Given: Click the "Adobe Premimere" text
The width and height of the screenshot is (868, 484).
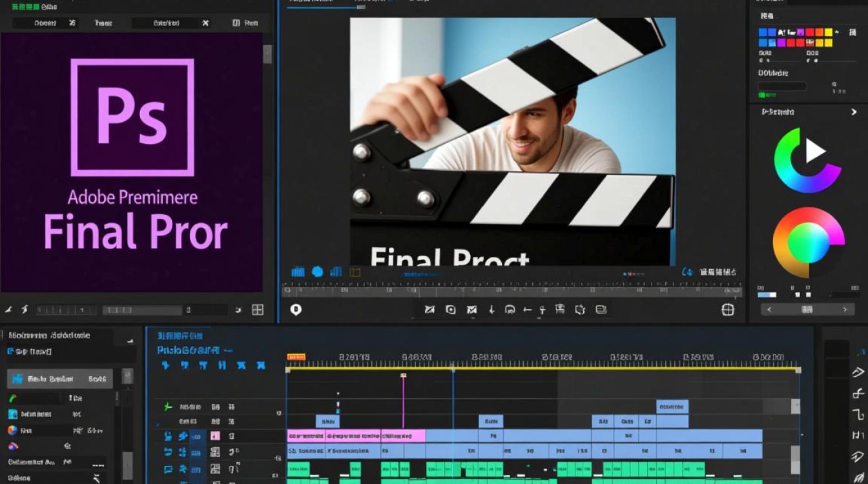Looking at the screenshot, I should point(132,197).
